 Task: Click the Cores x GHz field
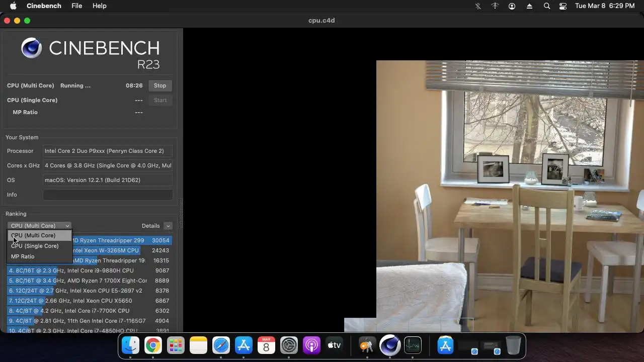(108, 165)
